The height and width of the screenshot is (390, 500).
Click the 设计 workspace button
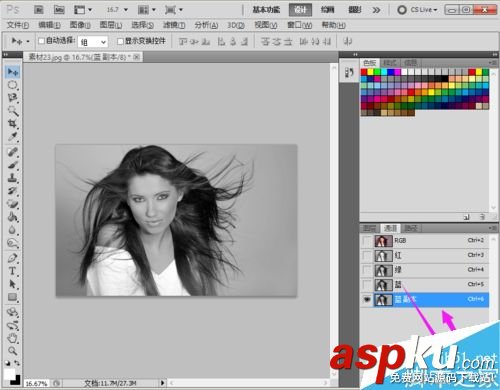click(300, 10)
